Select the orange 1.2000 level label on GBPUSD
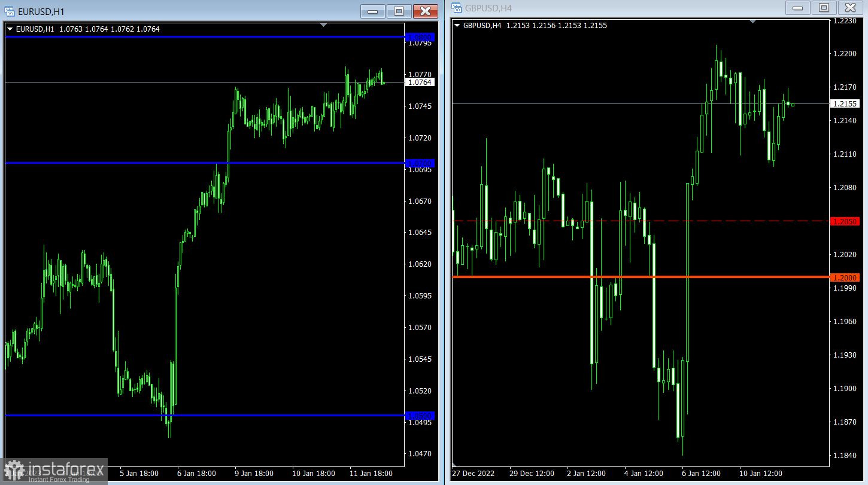 (845, 277)
